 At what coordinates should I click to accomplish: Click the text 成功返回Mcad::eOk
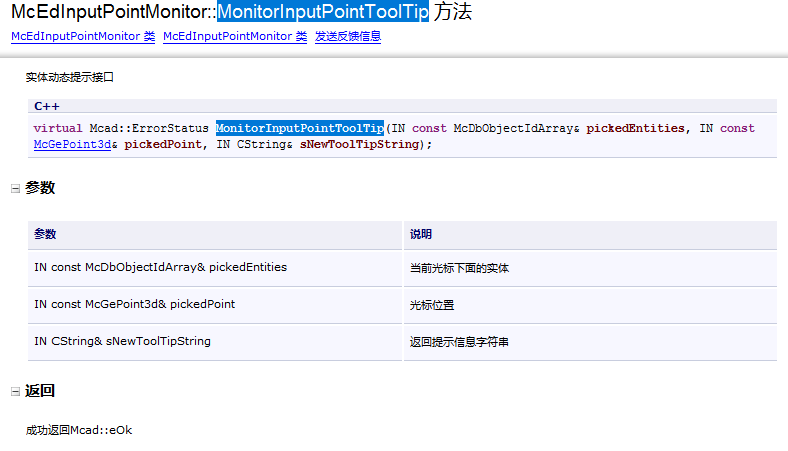click(x=79, y=430)
